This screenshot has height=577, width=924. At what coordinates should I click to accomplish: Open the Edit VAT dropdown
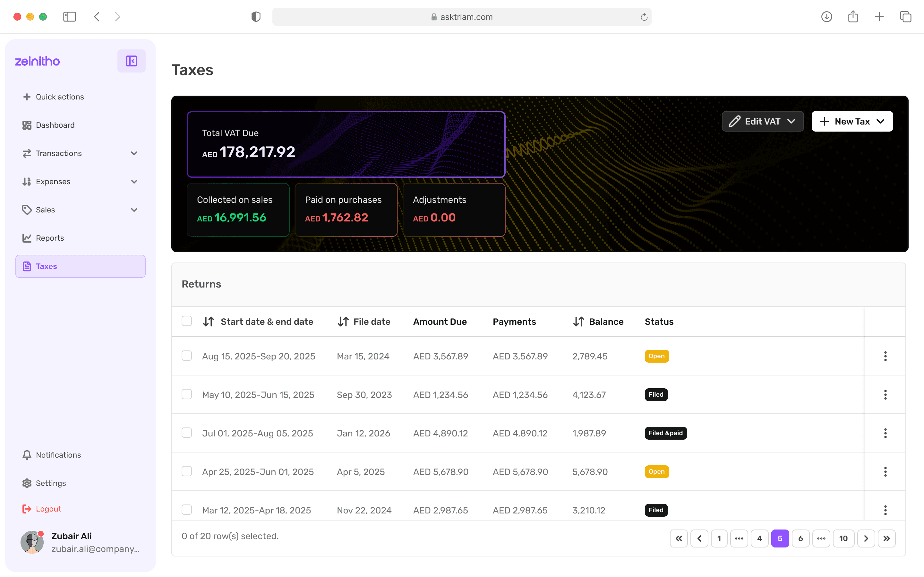pos(762,121)
